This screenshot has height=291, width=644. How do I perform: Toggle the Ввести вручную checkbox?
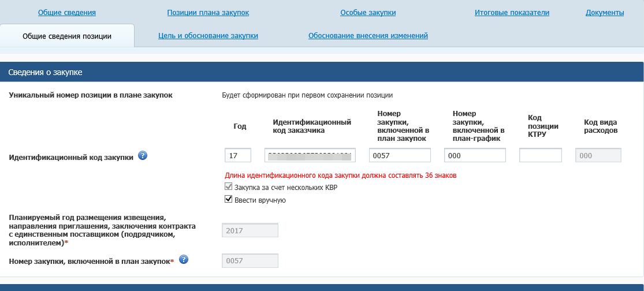click(228, 200)
